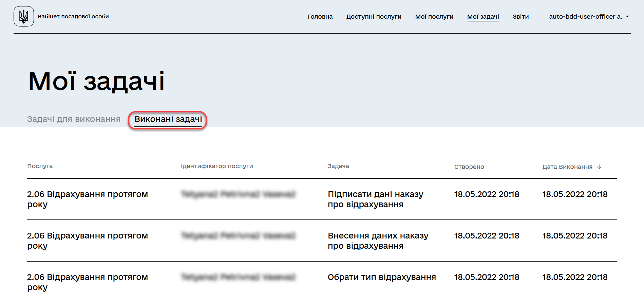Click the Послуга column header

point(40,166)
